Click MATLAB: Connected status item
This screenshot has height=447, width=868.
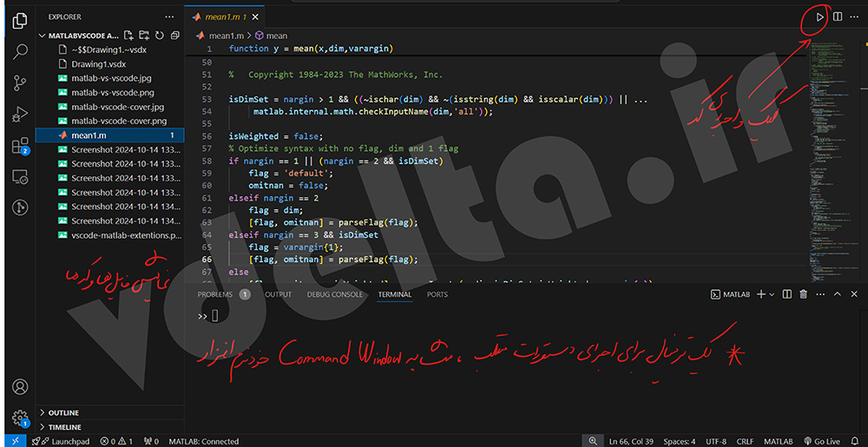(204, 441)
